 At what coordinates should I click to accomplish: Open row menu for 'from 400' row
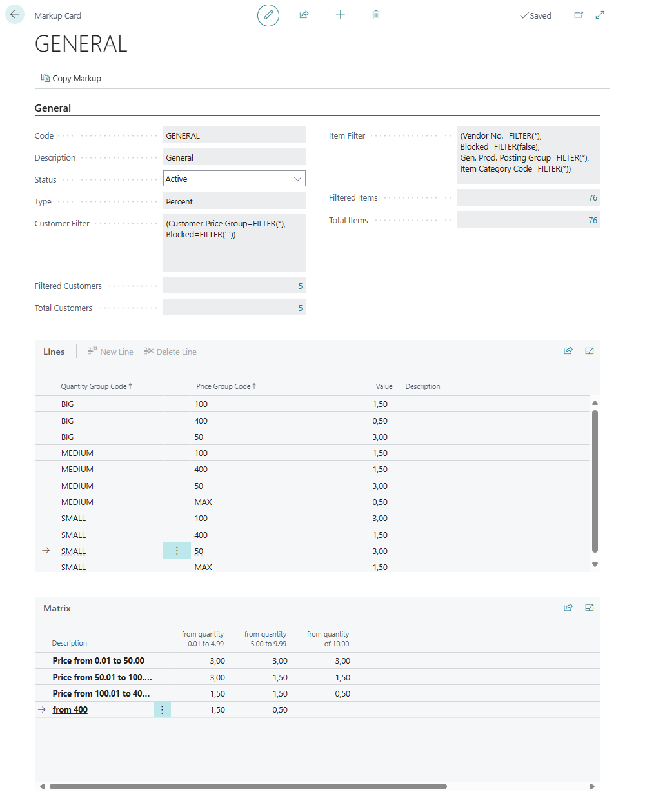coord(162,709)
